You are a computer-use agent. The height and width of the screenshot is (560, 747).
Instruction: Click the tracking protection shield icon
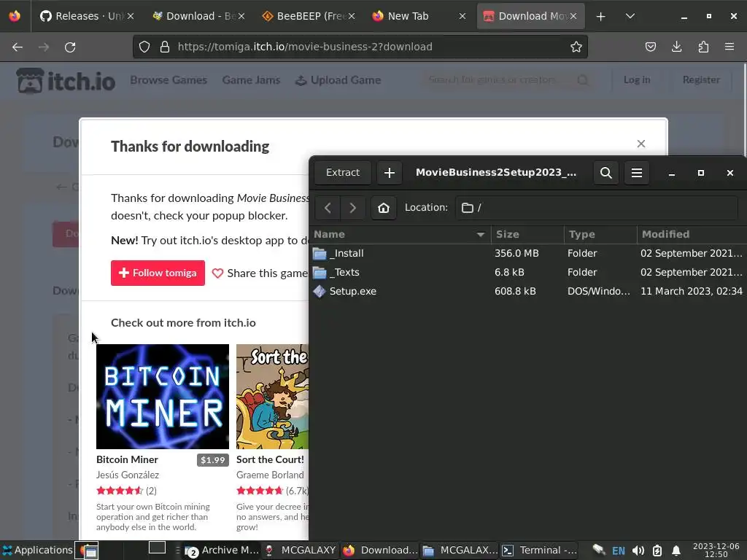(x=144, y=47)
